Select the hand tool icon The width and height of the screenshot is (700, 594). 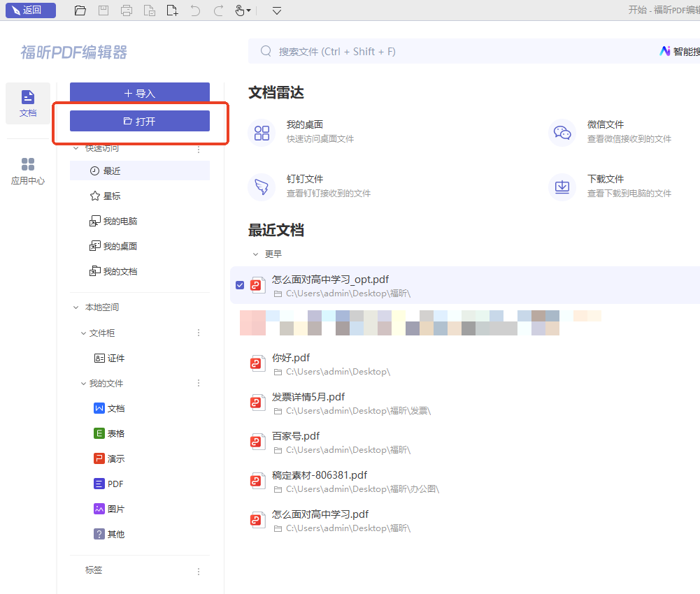click(x=242, y=10)
